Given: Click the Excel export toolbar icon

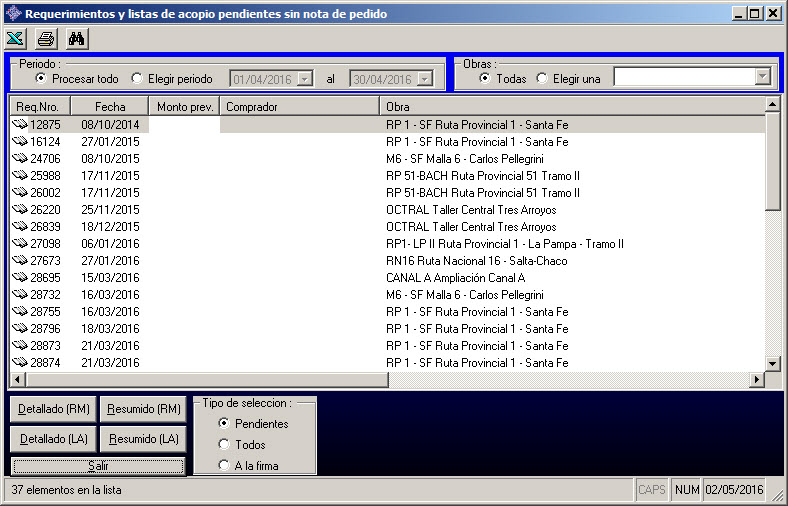Looking at the screenshot, I should tap(16, 39).
